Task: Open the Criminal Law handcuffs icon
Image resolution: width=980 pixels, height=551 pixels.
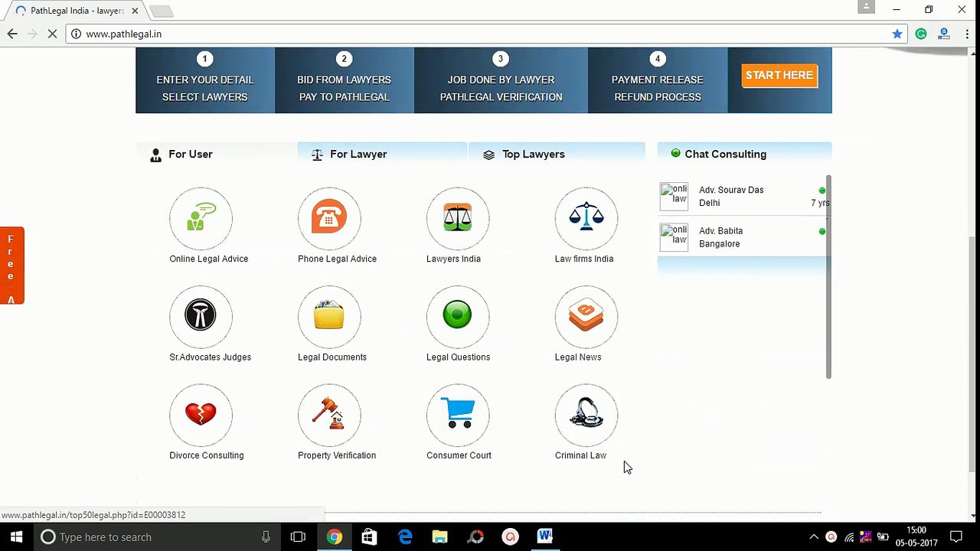Action: 586,416
